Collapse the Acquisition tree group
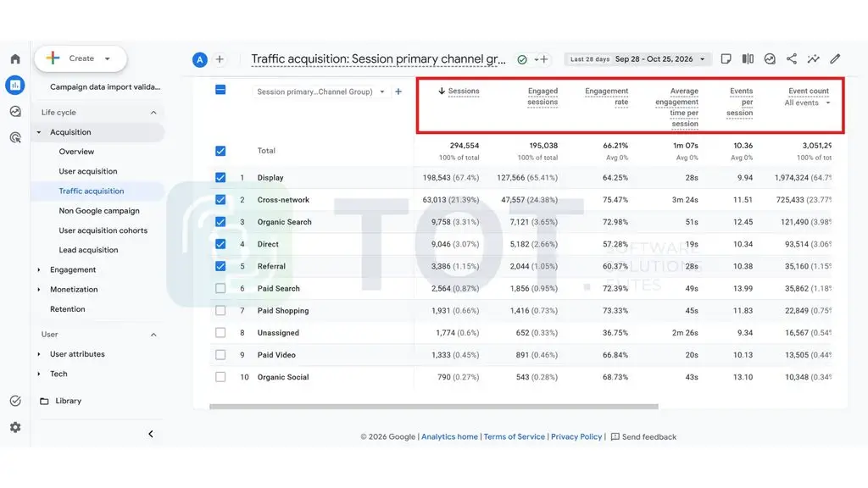868x488 pixels. coord(39,132)
